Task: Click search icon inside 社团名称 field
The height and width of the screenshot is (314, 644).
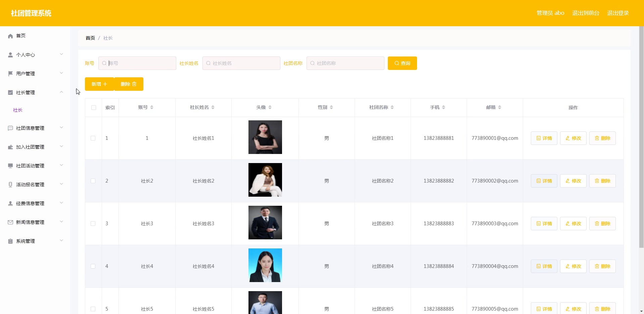Action: click(x=312, y=63)
